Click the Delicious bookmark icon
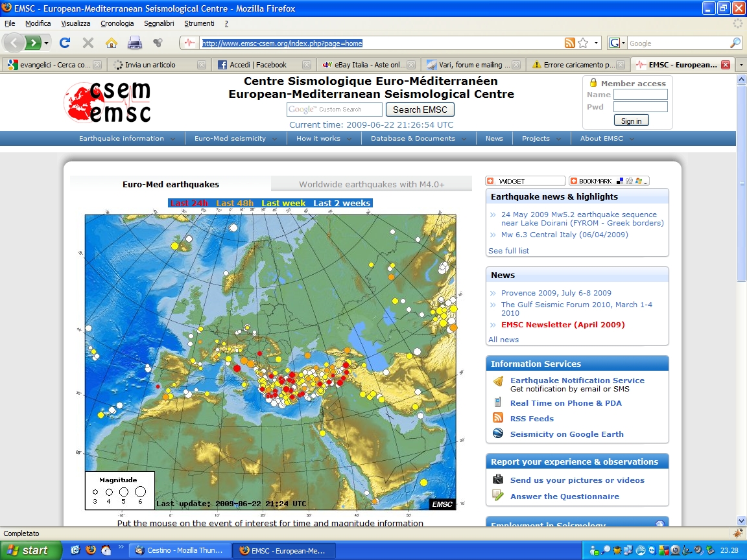The height and width of the screenshot is (560, 747). 620,181
